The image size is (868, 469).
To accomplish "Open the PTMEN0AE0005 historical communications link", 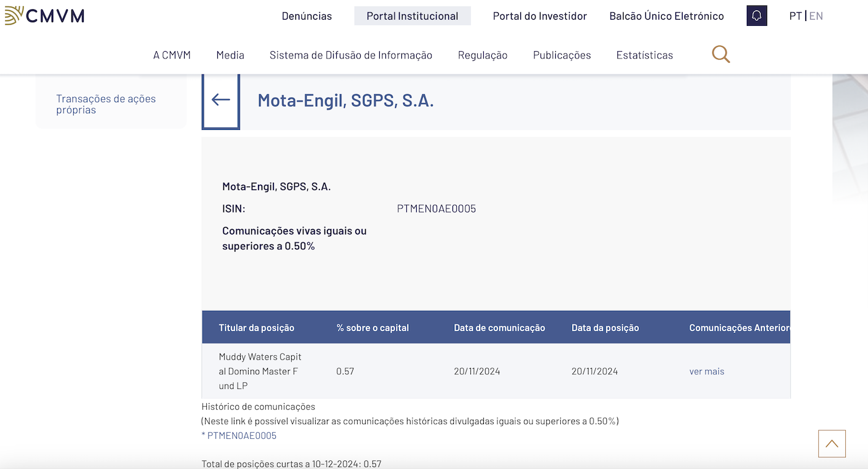I will (241, 436).
